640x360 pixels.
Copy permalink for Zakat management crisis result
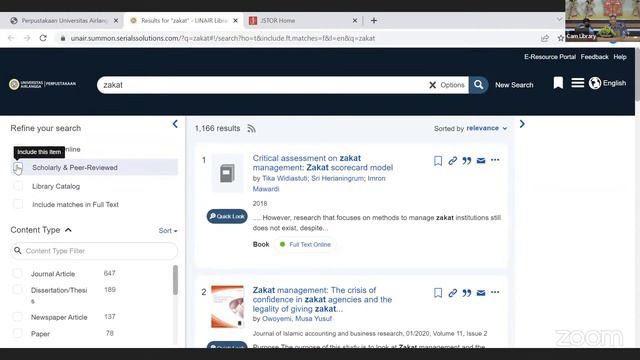tap(452, 293)
